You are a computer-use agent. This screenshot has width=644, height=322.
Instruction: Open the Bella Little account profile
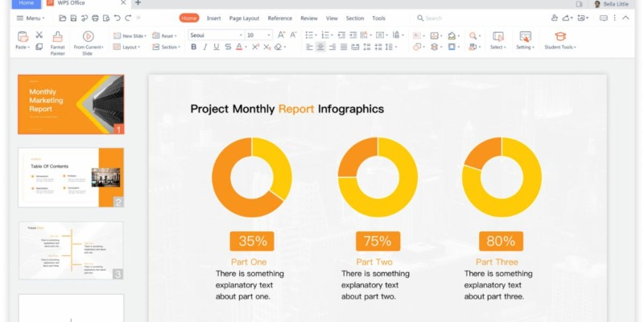pos(611,4)
